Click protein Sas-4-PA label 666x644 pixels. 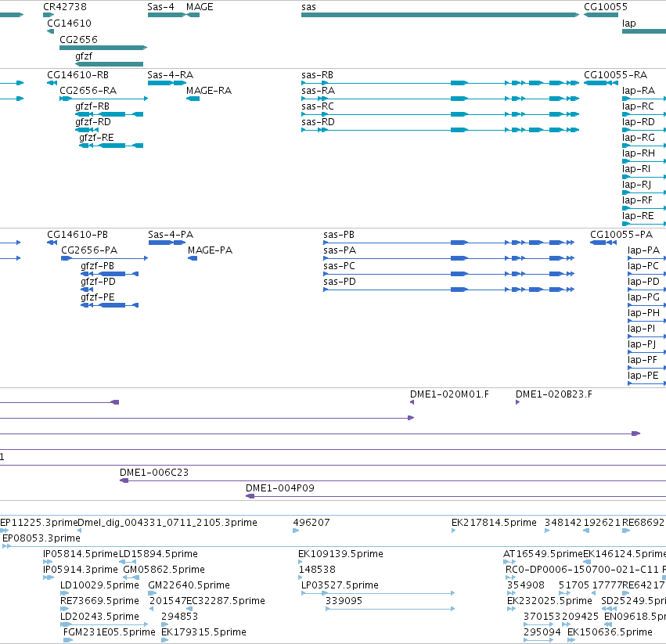click(171, 235)
